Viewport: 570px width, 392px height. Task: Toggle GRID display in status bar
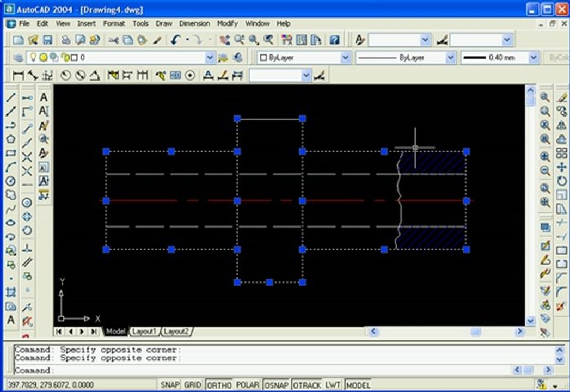192,385
